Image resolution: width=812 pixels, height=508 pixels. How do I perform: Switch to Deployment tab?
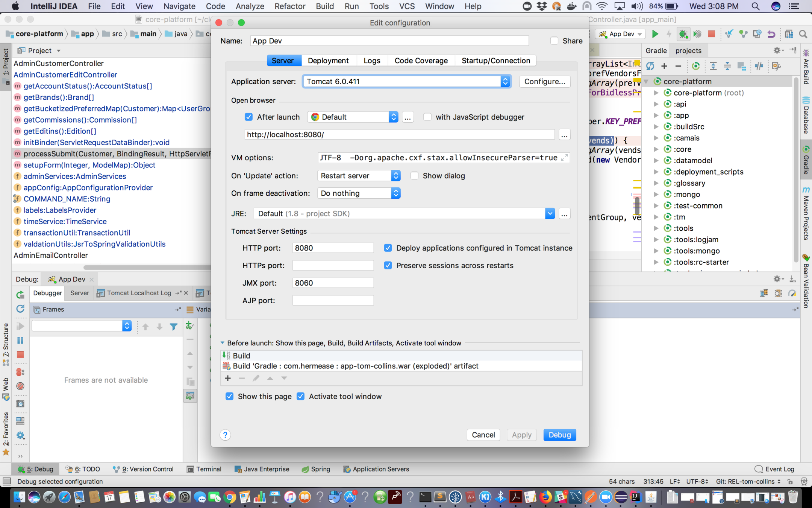328,61
